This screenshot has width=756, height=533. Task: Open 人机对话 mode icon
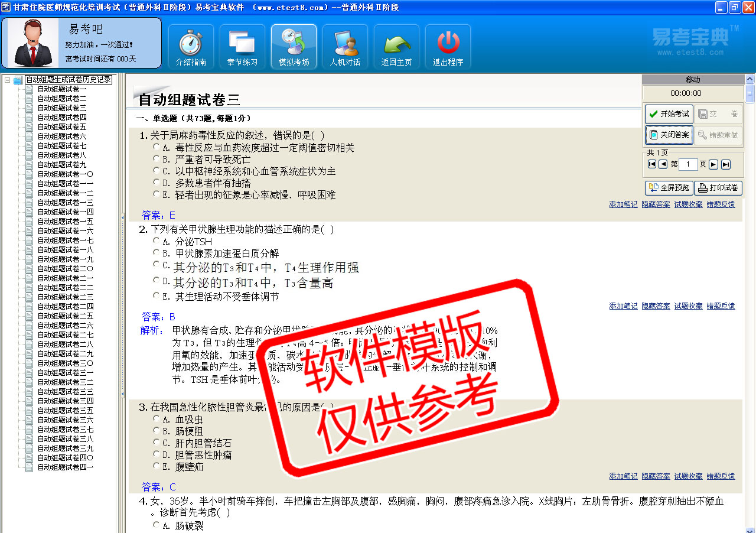(345, 47)
